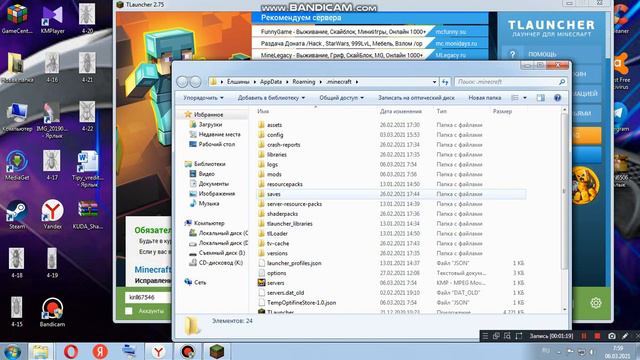Stop the Bandicam recording
Screen dimensions: 640x360
[x=597, y=336]
